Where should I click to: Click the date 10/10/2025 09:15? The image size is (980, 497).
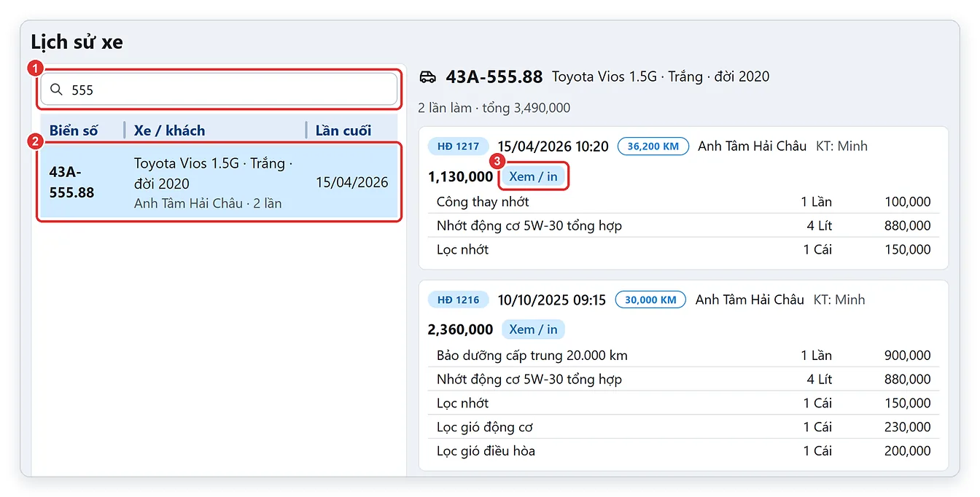click(551, 300)
